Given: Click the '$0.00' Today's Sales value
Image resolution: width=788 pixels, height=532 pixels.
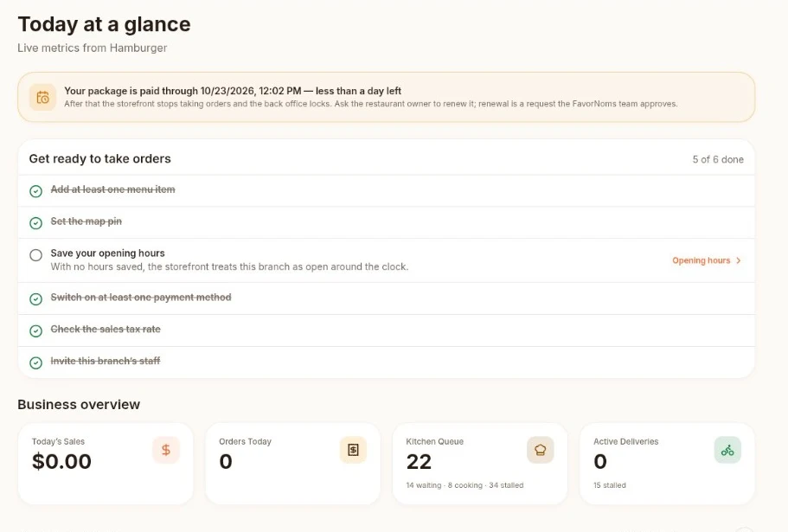Looking at the screenshot, I should pos(61,461).
